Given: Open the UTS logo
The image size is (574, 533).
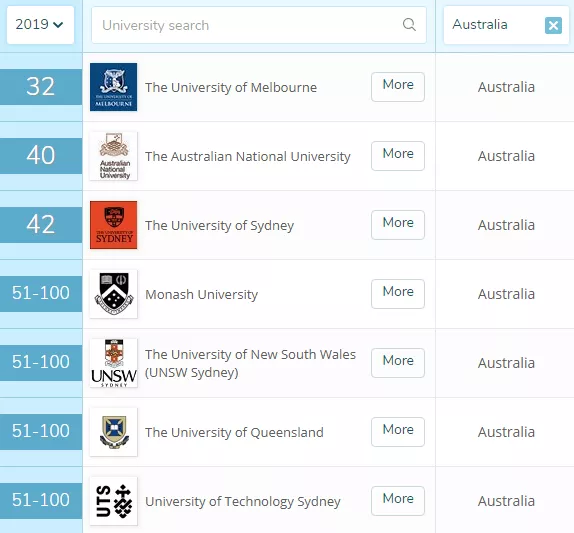Looking at the screenshot, I should click(x=113, y=501).
